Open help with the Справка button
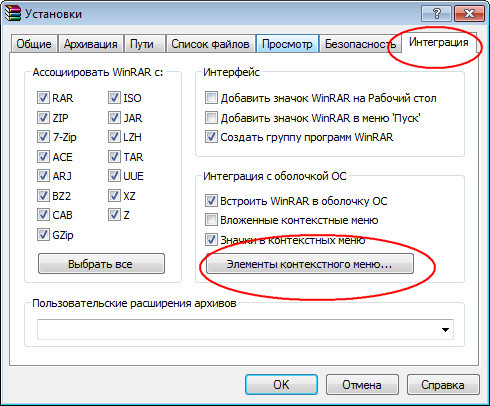The width and height of the screenshot is (490, 406). 443,384
